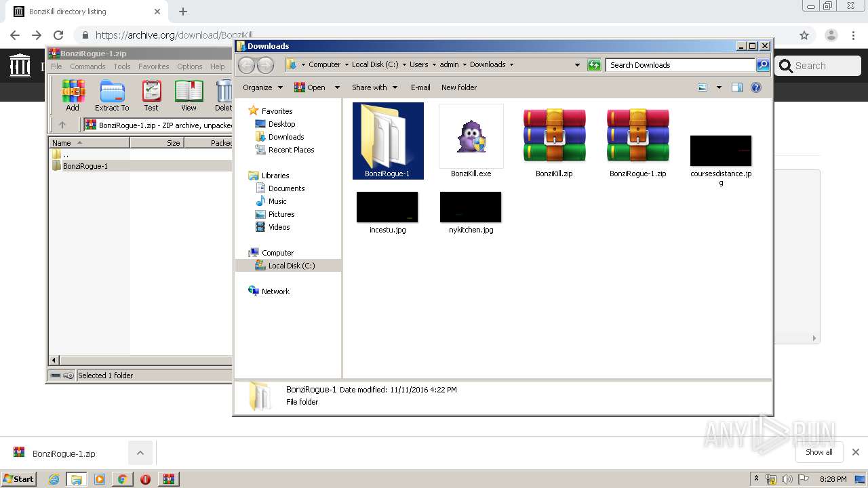The width and height of the screenshot is (868, 488).
Task: Click the Explorer back navigation arrow
Action: pyautogui.click(x=246, y=65)
